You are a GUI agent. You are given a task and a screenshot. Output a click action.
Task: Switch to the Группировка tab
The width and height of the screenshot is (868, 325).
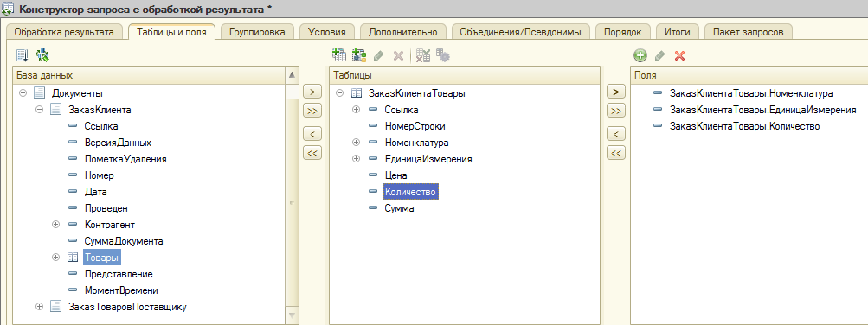pos(257,32)
